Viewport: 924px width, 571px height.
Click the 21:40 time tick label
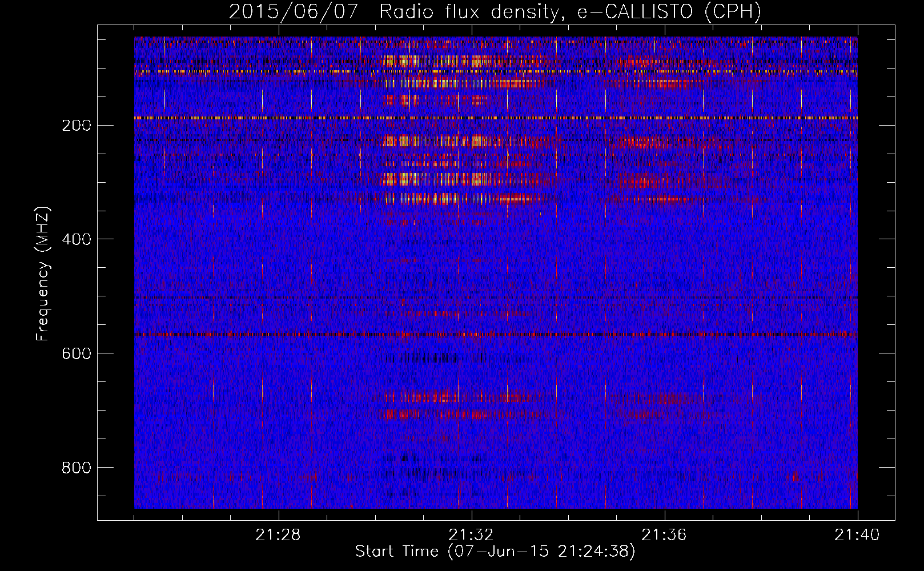pyautogui.click(x=857, y=535)
